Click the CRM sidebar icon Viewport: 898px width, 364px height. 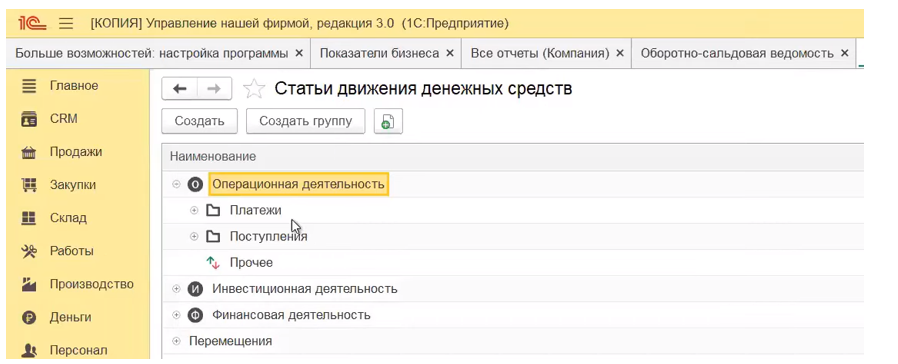tap(29, 120)
